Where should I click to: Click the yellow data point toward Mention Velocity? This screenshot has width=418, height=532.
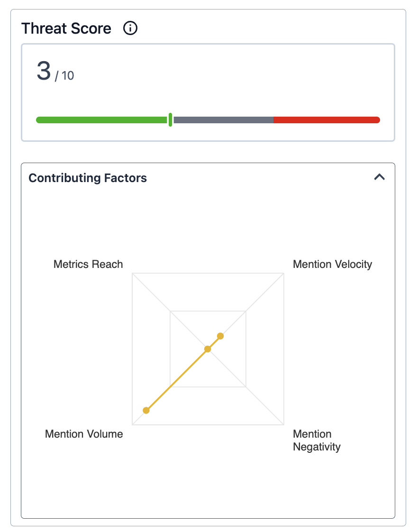tap(220, 336)
